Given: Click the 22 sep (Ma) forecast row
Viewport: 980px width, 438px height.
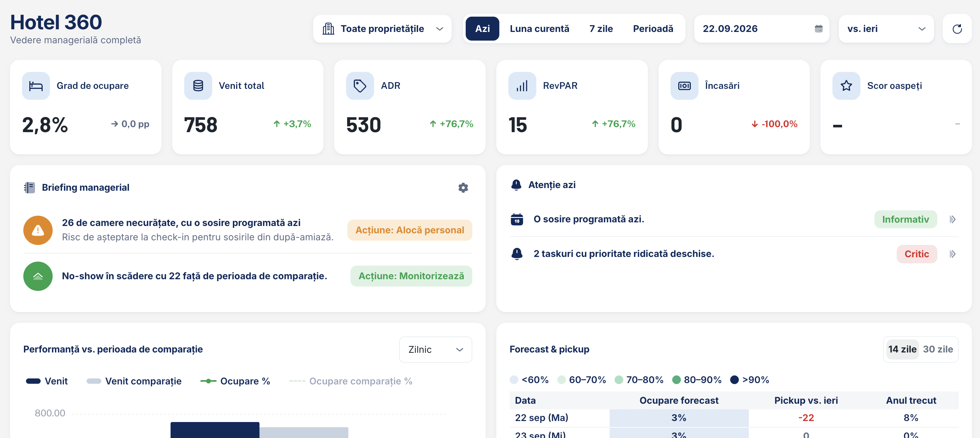Looking at the screenshot, I should pyautogui.click(x=734, y=418).
